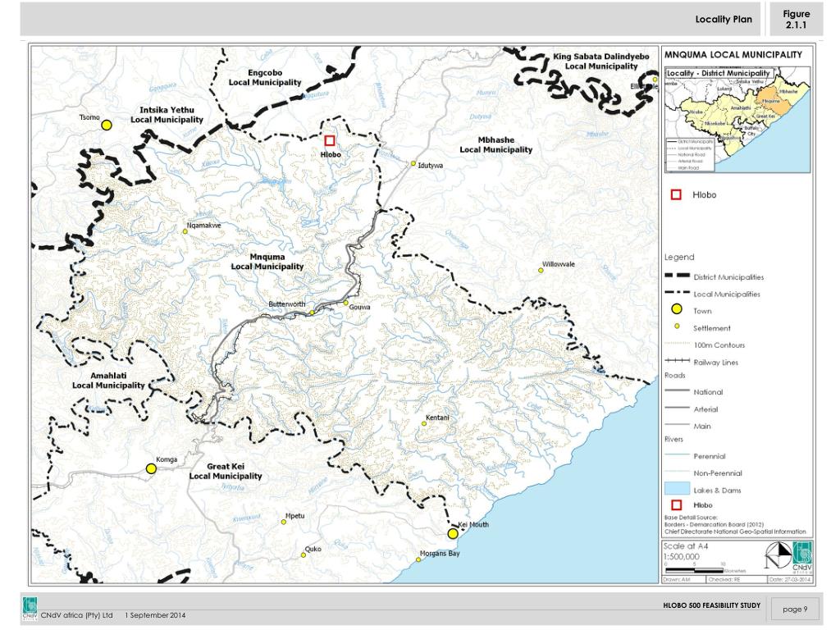Click the Arterial roads legend entry
840x630 pixels.
coord(691,409)
